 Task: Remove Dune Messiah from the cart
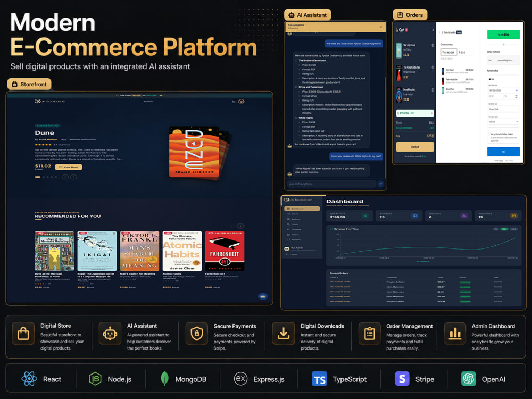click(433, 90)
